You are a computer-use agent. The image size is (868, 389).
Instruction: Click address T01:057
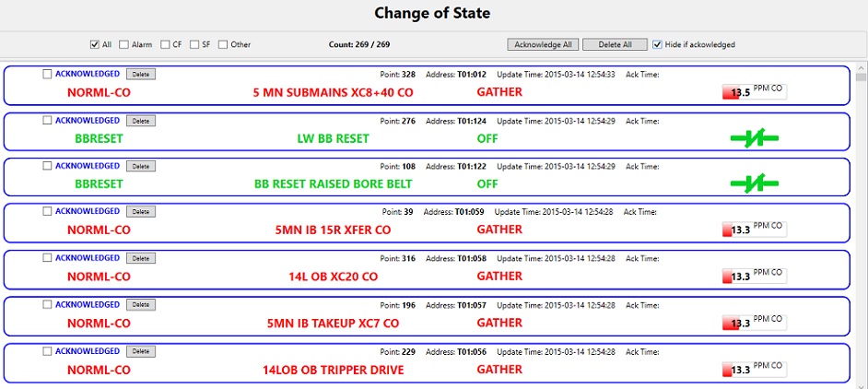point(471,305)
